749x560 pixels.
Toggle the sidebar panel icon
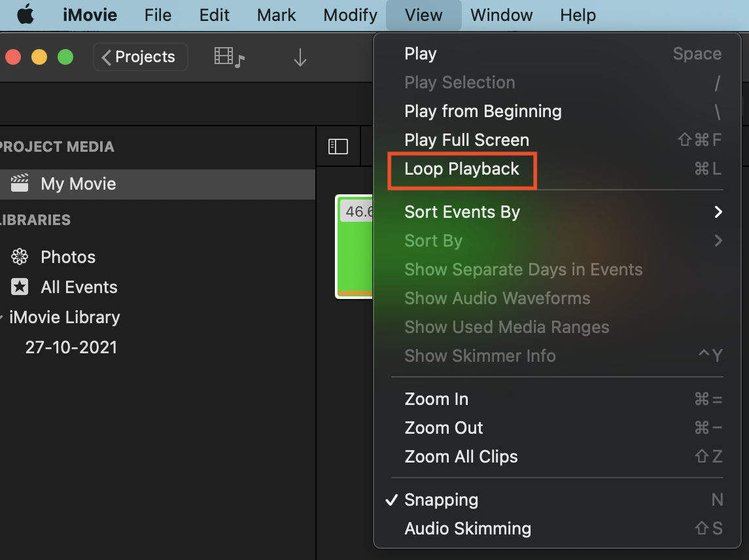coord(338,147)
